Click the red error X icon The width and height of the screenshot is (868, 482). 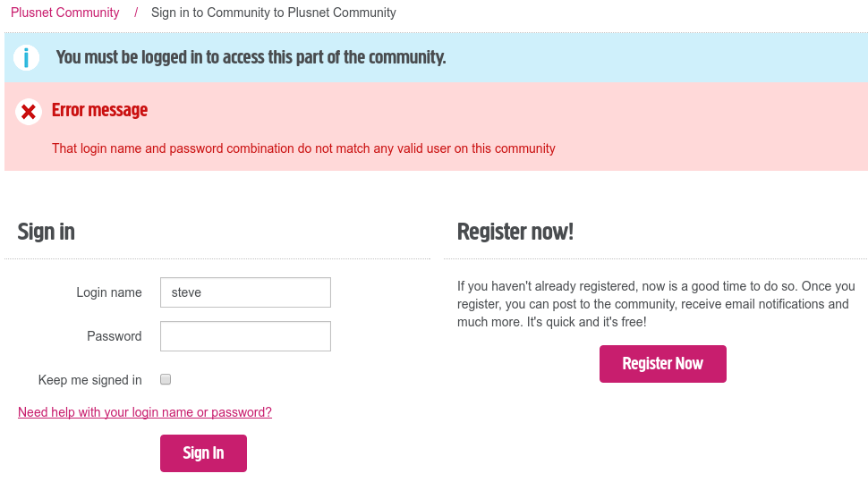click(x=29, y=112)
